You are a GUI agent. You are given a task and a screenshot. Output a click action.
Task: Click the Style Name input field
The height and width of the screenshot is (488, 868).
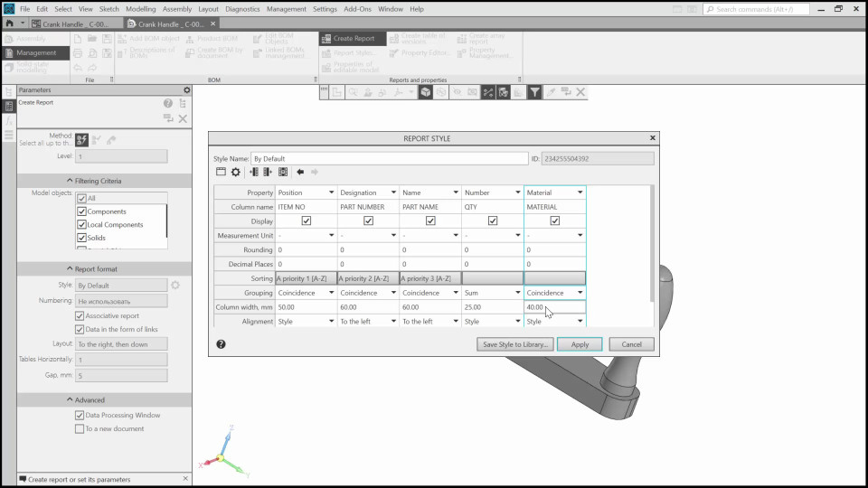(389, 158)
